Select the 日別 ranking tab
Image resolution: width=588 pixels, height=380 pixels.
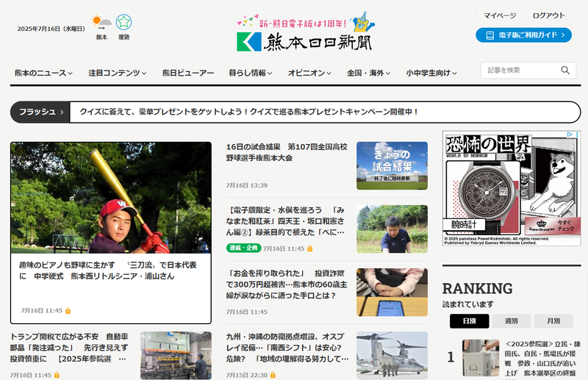[x=469, y=321]
